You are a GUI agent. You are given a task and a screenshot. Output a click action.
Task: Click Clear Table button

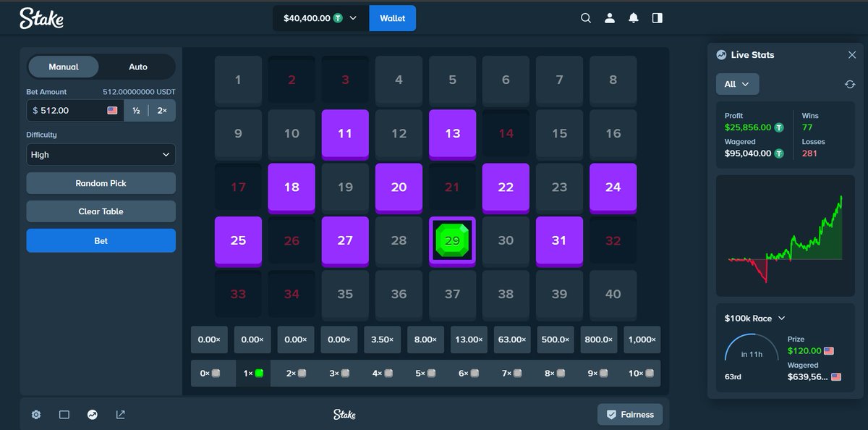[x=101, y=211]
